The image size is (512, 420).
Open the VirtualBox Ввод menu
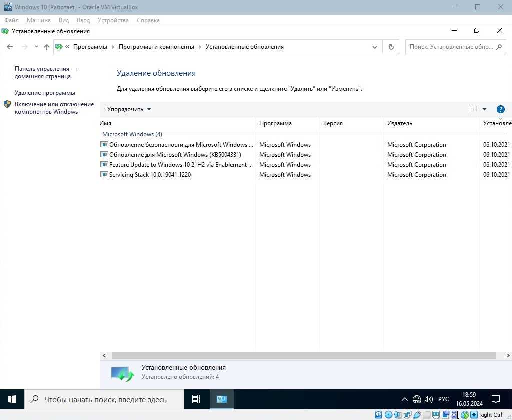coord(83,20)
